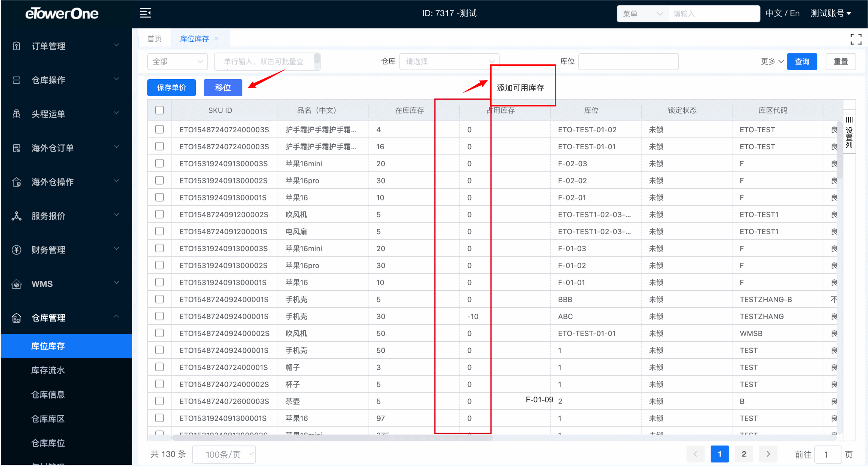Image resolution: width=868 pixels, height=466 pixels.
Task: Click the 移位 button
Action: pos(223,88)
